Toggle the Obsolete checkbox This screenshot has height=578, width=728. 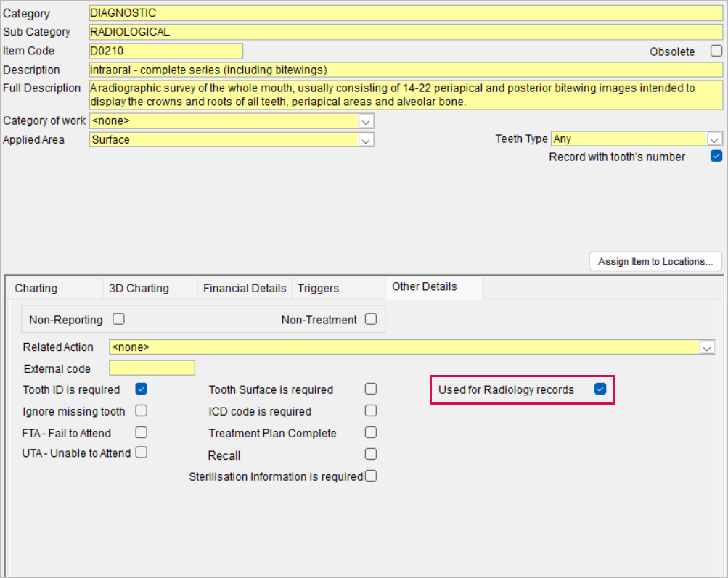coord(716,51)
